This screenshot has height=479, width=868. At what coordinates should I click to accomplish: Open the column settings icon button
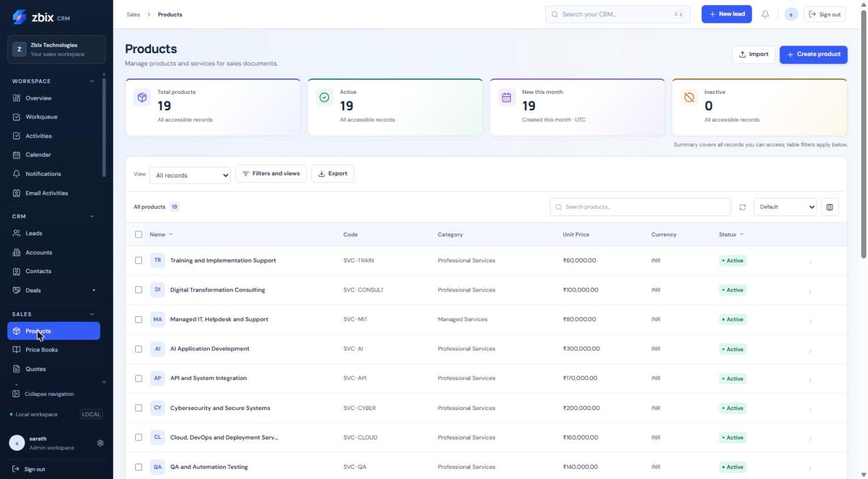point(830,207)
